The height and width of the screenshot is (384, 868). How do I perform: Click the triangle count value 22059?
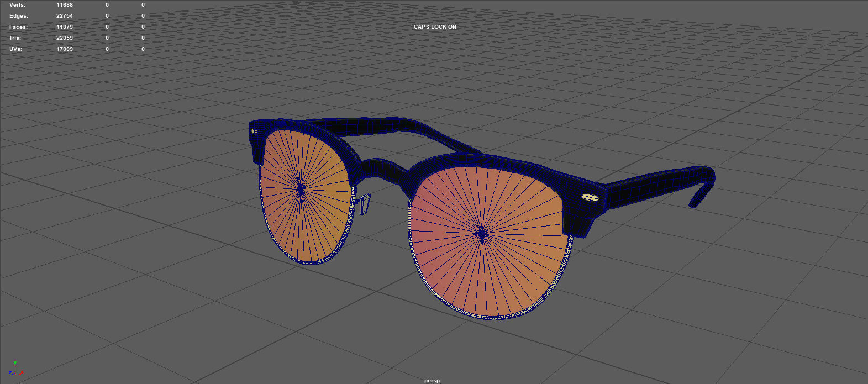(65, 38)
